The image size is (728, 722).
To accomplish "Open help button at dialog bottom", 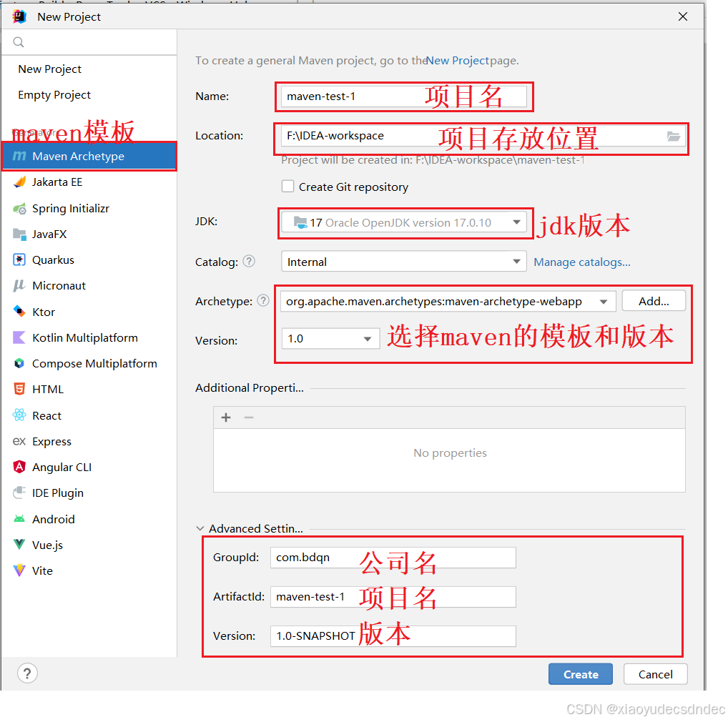I will pos(27,673).
